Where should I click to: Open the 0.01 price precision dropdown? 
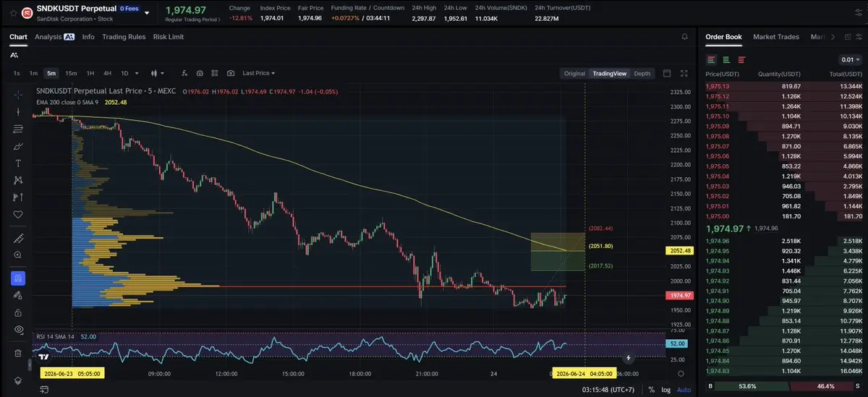tap(851, 59)
